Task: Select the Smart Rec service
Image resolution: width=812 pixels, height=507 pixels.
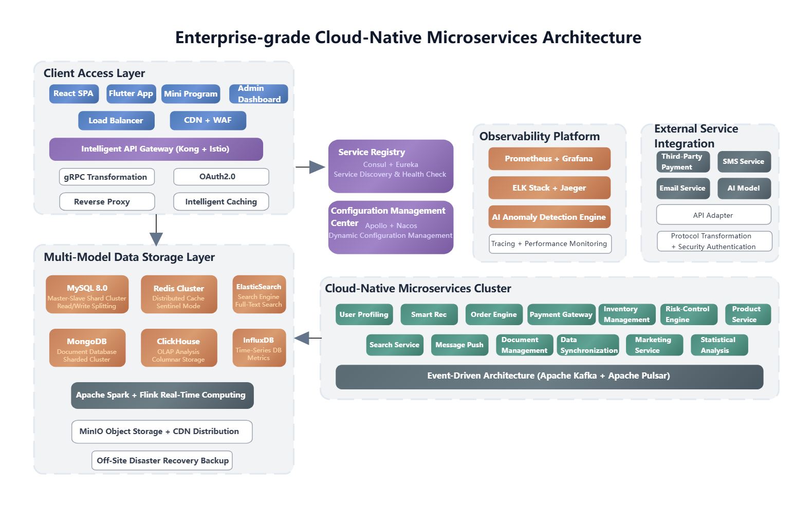Action: click(429, 314)
